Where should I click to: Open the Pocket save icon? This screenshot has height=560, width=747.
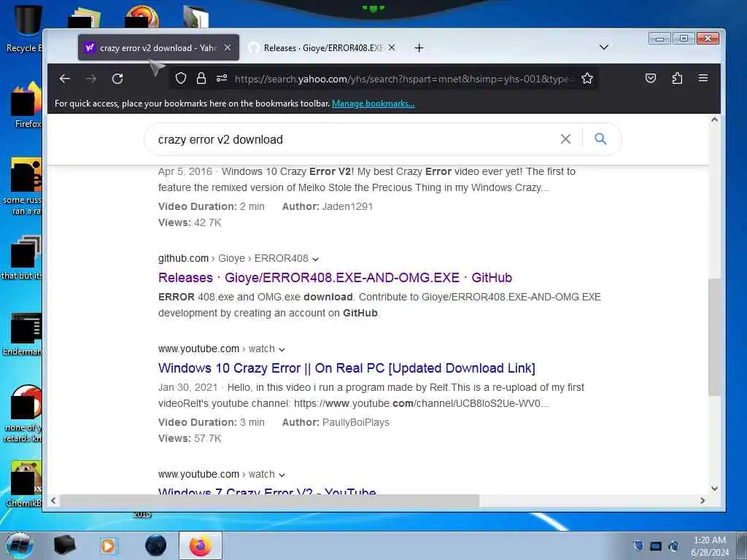tap(650, 78)
